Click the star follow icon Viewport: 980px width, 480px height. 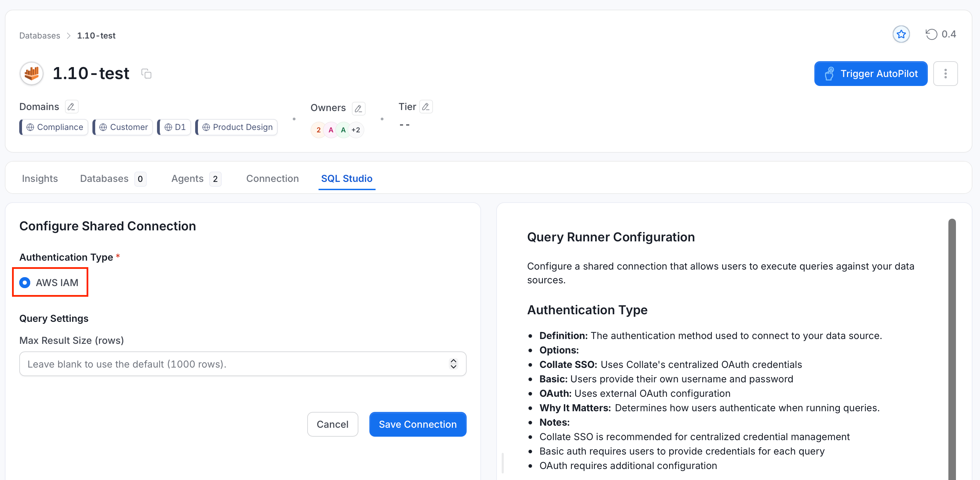[901, 35]
